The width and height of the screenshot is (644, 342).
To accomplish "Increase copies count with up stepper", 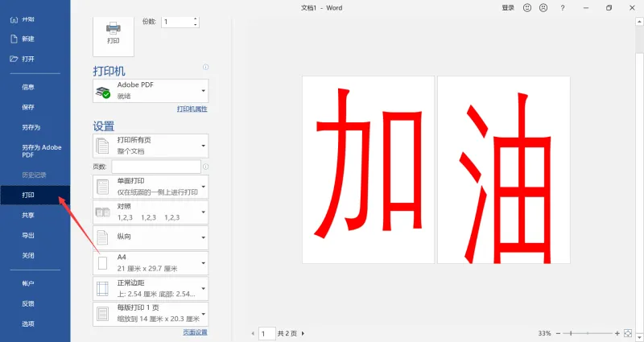I will (x=196, y=19).
